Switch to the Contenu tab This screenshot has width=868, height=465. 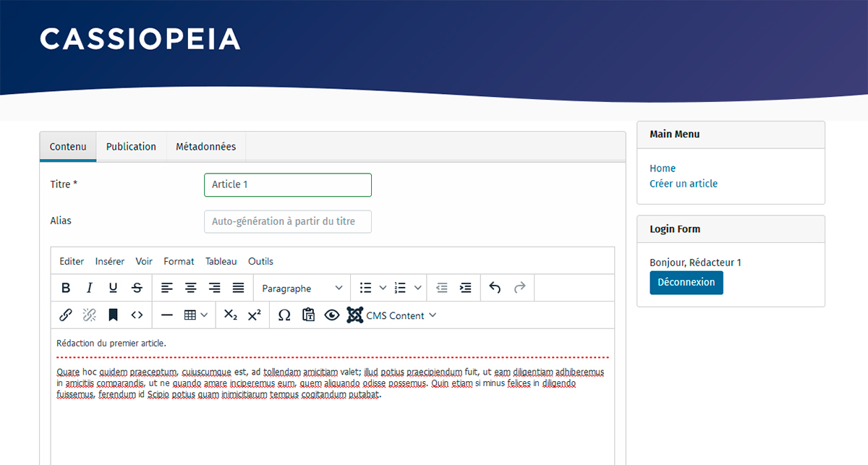pyautogui.click(x=68, y=146)
